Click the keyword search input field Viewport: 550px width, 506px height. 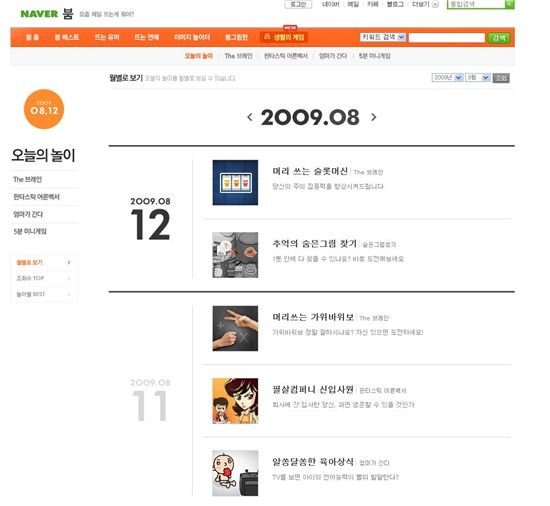point(447,38)
